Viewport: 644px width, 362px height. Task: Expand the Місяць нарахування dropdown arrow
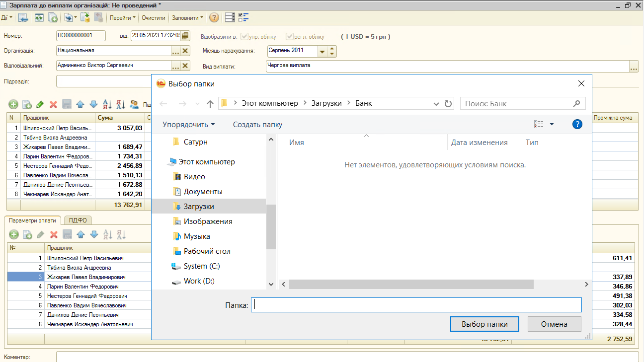coord(322,51)
